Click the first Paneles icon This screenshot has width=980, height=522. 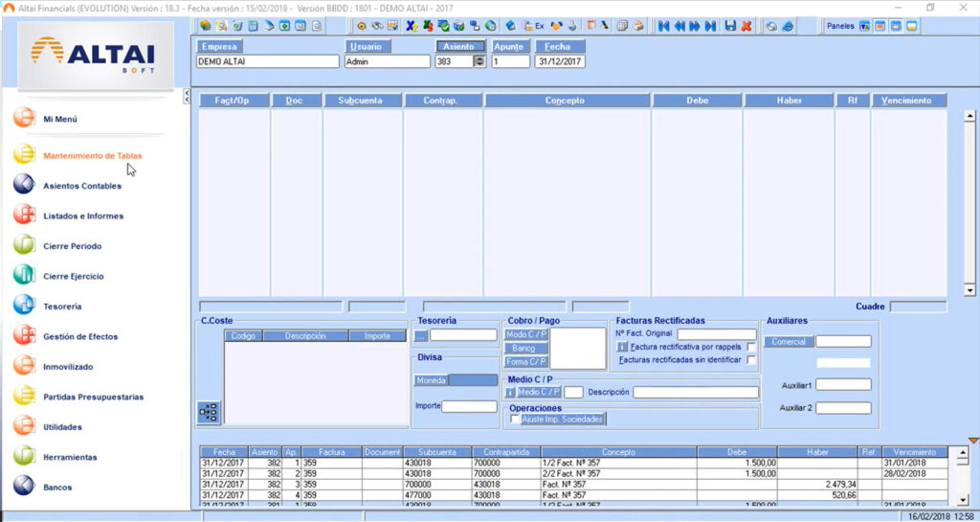[x=864, y=26]
